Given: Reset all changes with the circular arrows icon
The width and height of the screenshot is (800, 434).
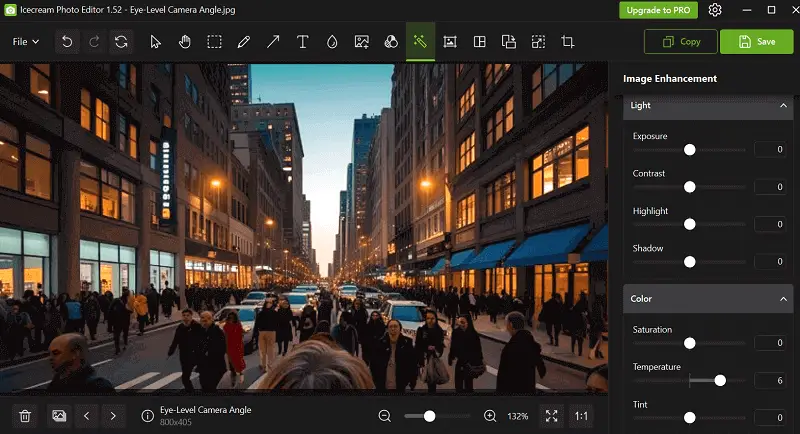Looking at the screenshot, I should 121,42.
